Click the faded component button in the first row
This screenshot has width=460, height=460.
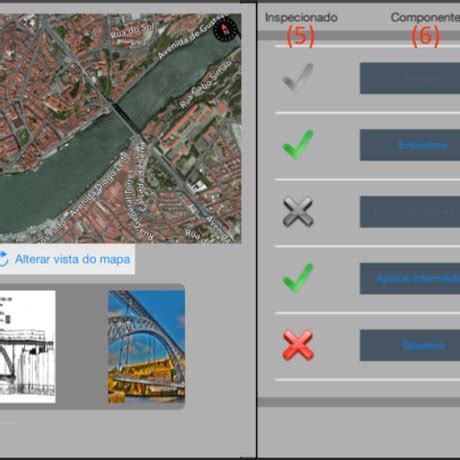click(x=410, y=78)
